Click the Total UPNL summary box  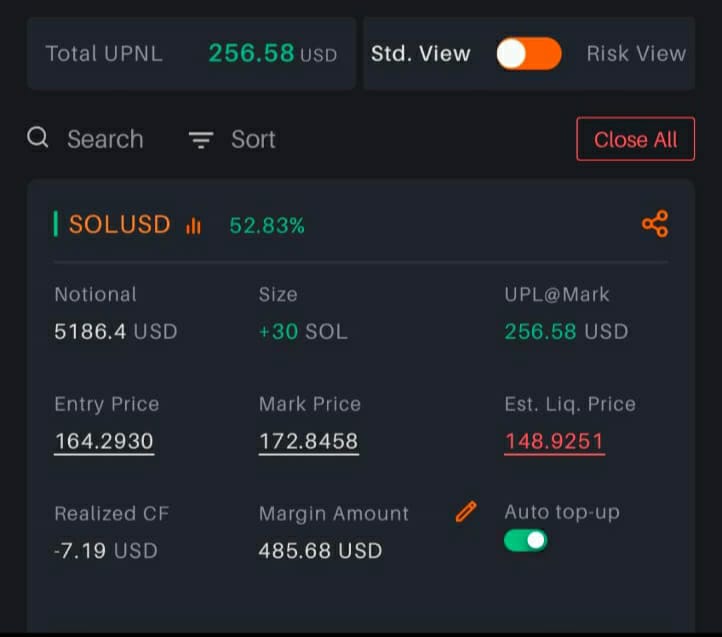pos(191,54)
